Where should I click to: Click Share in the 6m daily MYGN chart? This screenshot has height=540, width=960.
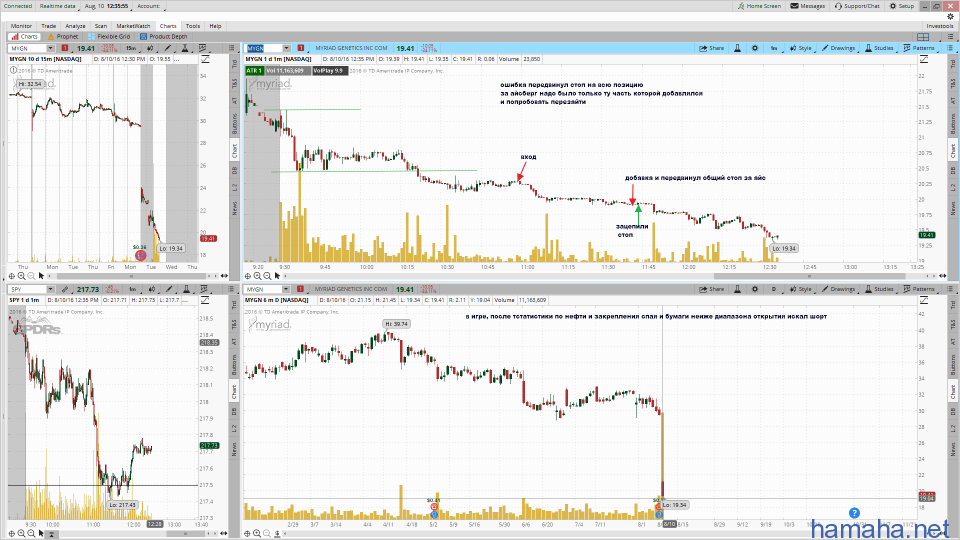[x=712, y=290]
